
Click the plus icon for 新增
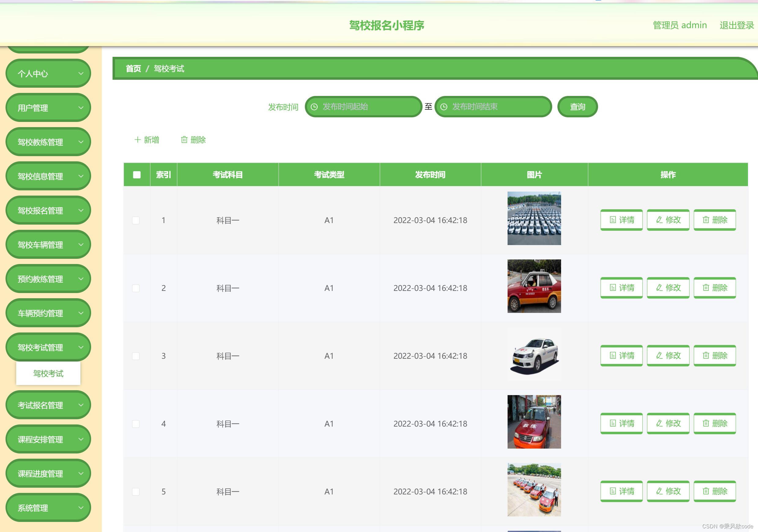(137, 140)
